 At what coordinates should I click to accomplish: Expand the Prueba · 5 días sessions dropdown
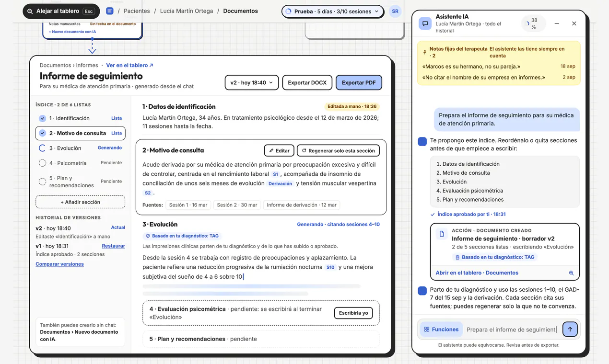point(333,11)
